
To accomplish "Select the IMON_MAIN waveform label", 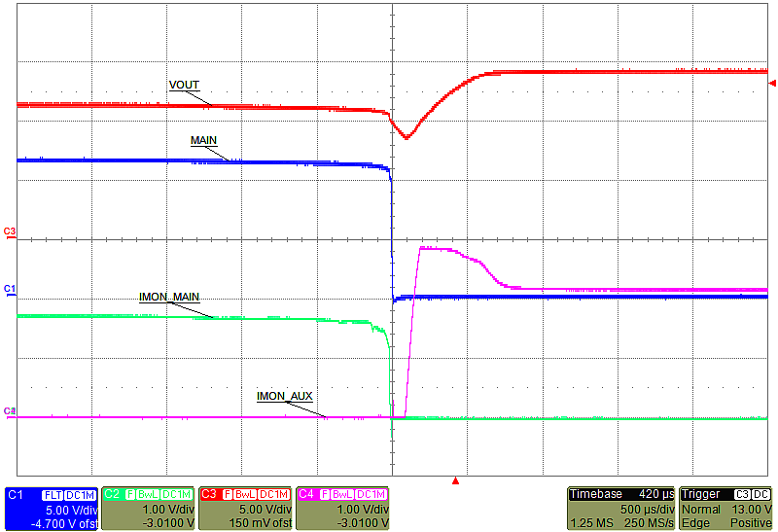I will coord(169,297).
